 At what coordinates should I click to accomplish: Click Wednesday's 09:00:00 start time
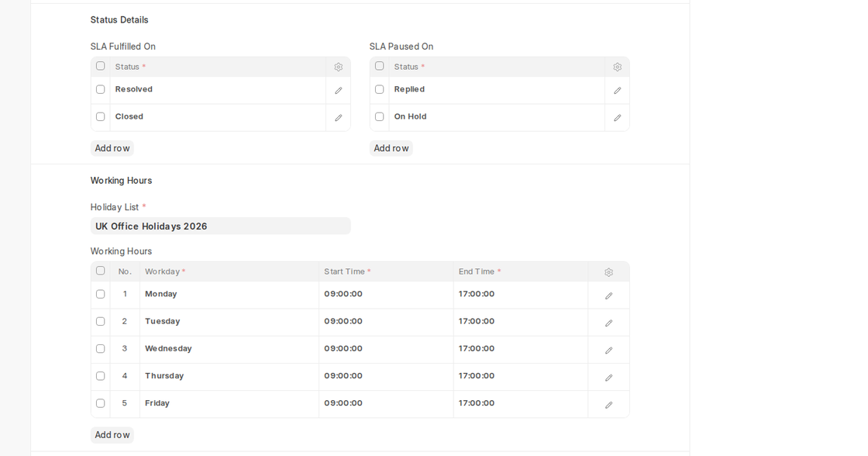(x=386, y=348)
